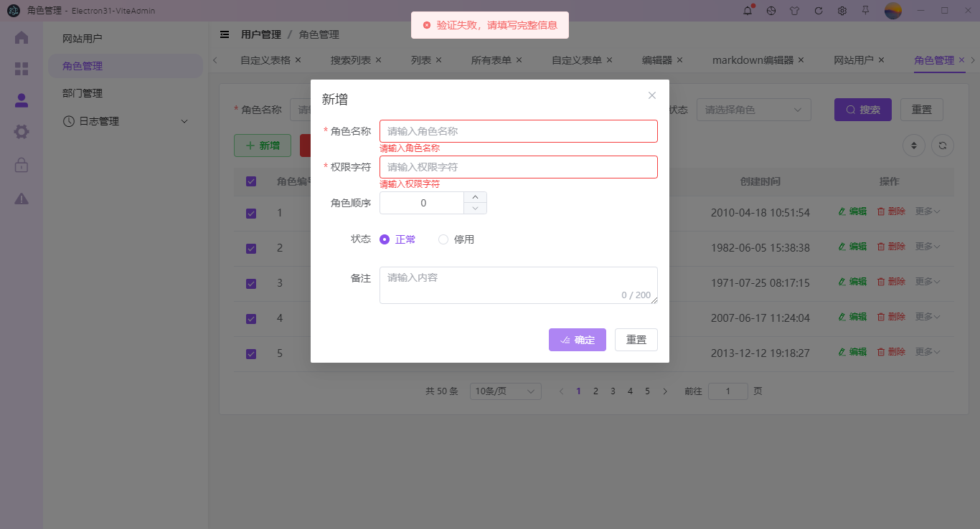The width and height of the screenshot is (980, 529).
Task: Uncheck the checkbox on row 1
Action: (250, 213)
